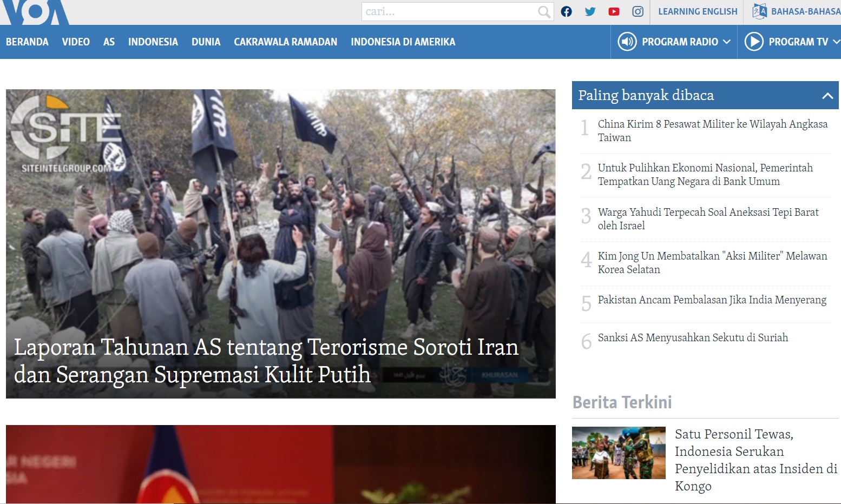841x504 pixels.
Task: Open Cakrawala Ramadan menu item
Action: (x=285, y=42)
